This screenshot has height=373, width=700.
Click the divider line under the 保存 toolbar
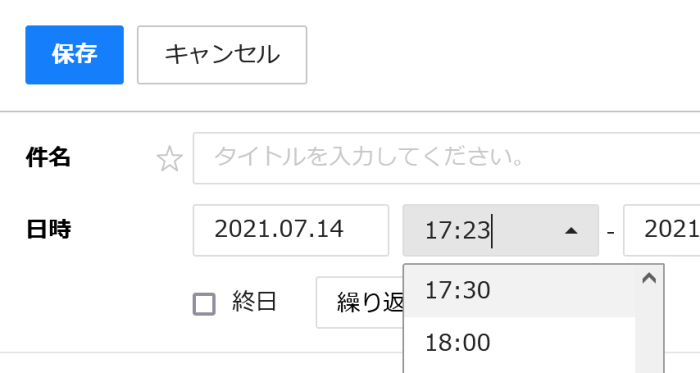point(350,111)
